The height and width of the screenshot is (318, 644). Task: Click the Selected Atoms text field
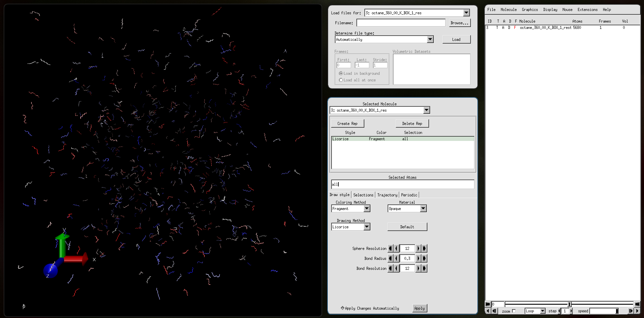coord(402,184)
